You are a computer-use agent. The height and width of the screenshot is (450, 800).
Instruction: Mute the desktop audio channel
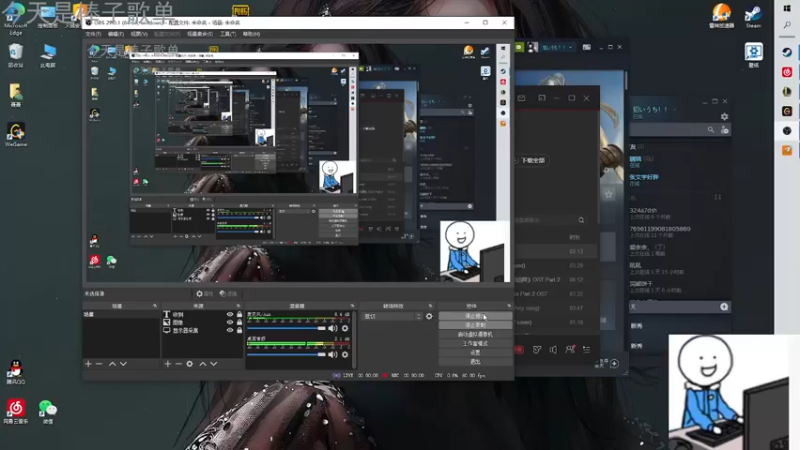[x=333, y=354]
